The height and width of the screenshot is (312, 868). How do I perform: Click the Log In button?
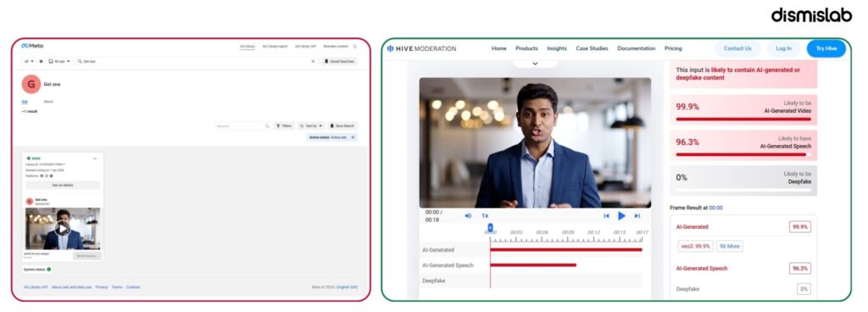point(783,48)
